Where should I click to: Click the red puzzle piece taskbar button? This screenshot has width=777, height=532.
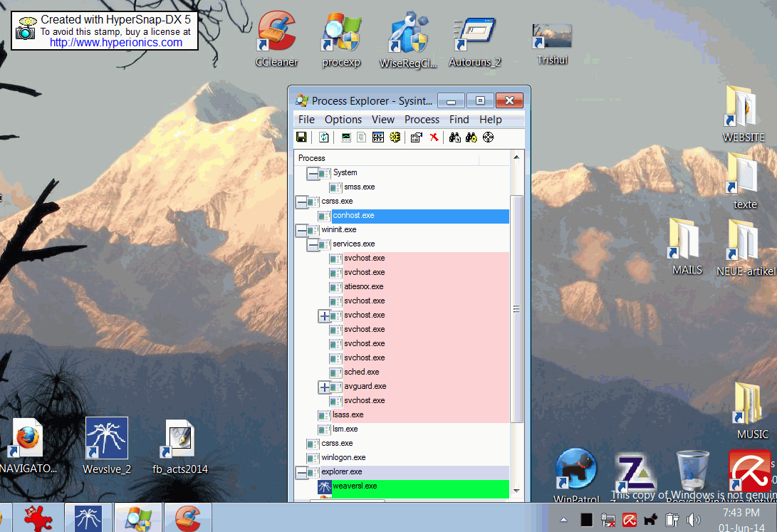38,518
